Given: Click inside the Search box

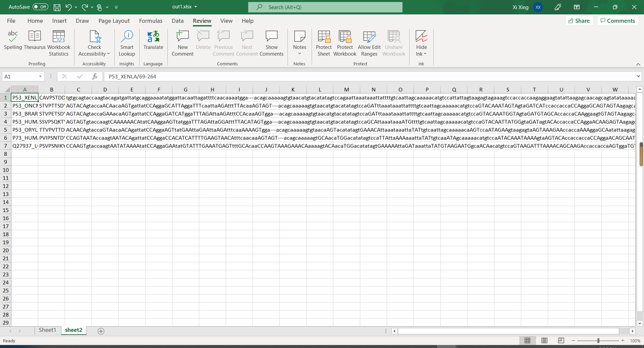Looking at the screenshot, I should coord(325,7).
